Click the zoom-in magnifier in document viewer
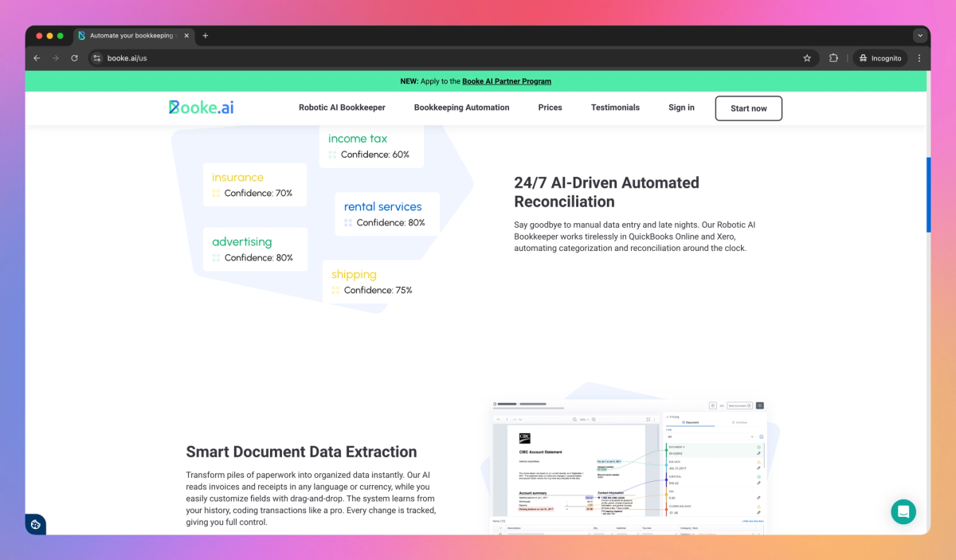This screenshot has height=560, width=956. [x=594, y=419]
